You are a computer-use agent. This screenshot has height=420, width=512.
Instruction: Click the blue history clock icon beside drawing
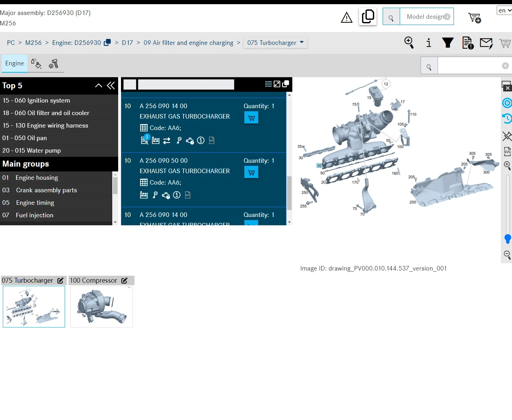[x=507, y=119]
